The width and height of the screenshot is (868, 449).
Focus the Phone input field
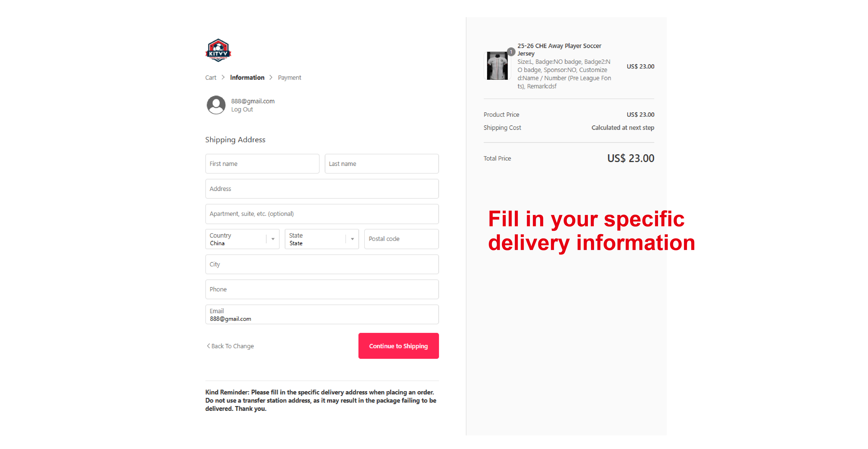tap(322, 289)
